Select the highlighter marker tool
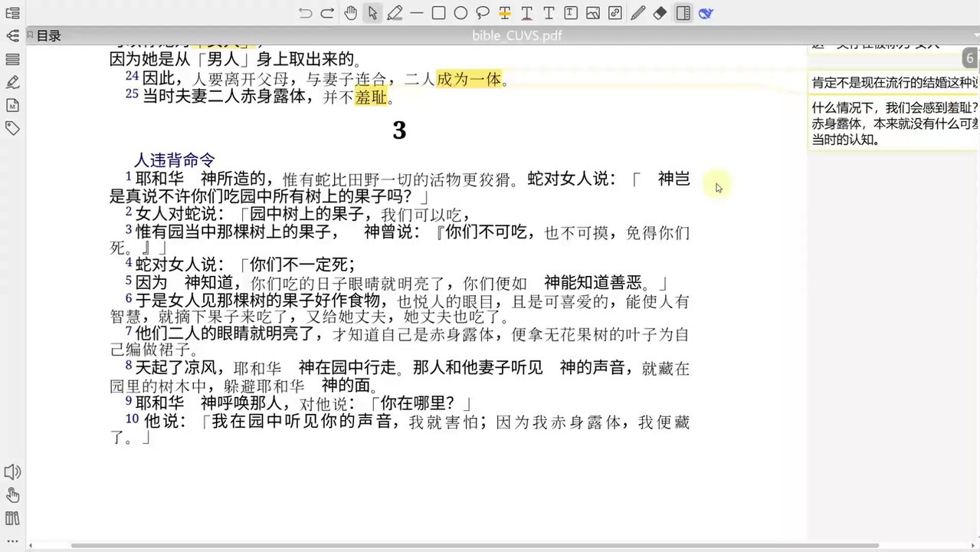Viewport: 980px width, 552px height. click(395, 13)
